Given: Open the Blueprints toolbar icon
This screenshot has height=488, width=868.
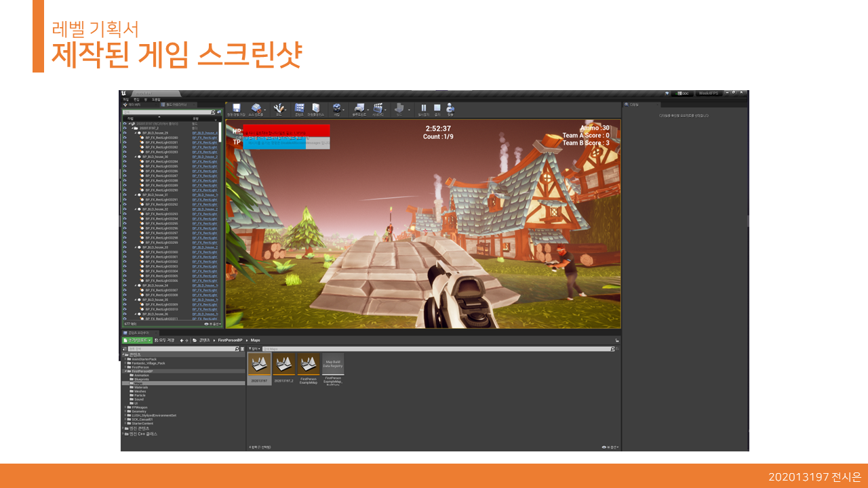Looking at the screenshot, I should coord(359,108).
